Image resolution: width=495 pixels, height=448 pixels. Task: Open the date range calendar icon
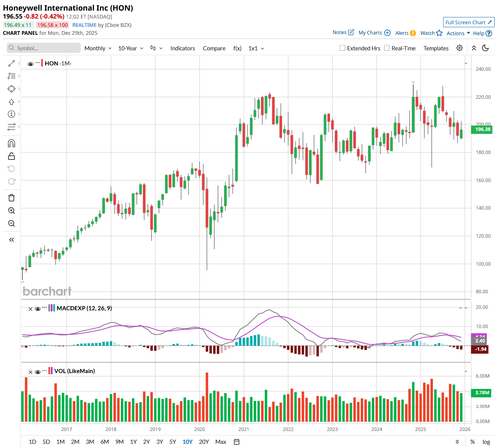[x=237, y=442]
